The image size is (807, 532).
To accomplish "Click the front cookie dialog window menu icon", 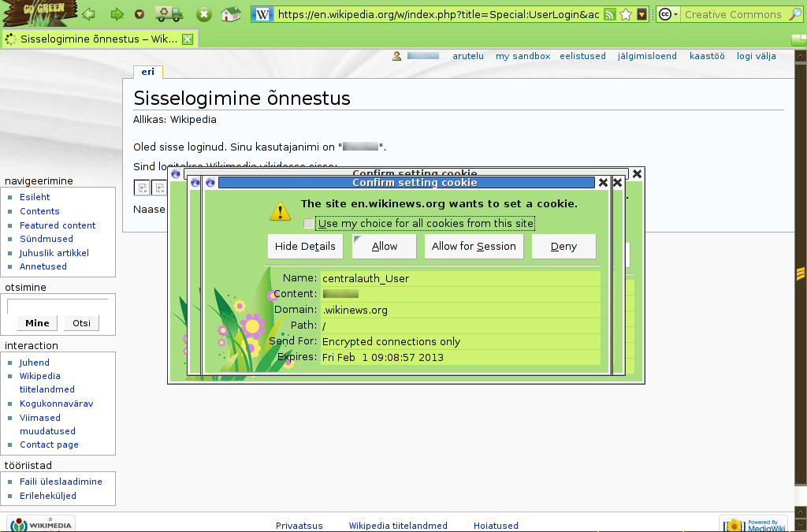I will point(210,183).
